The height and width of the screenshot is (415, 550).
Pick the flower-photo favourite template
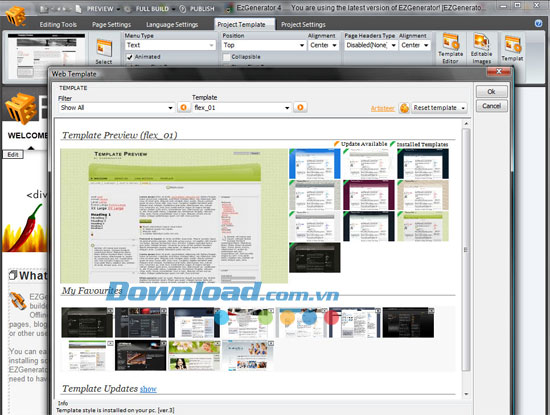click(x=194, y=355)
